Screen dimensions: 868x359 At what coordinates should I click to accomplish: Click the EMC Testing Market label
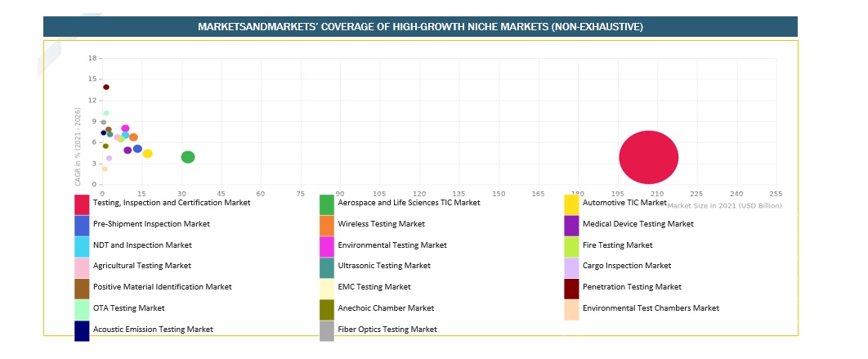(x=374, y=287)
